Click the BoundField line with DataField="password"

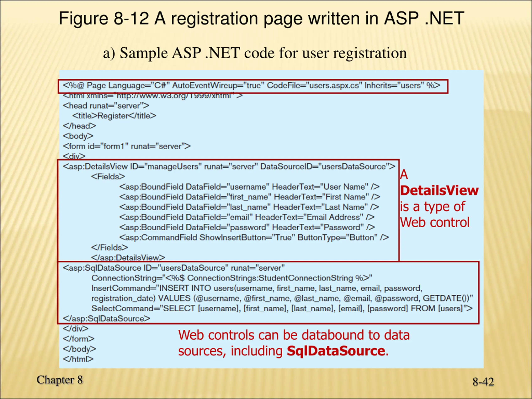247,227
